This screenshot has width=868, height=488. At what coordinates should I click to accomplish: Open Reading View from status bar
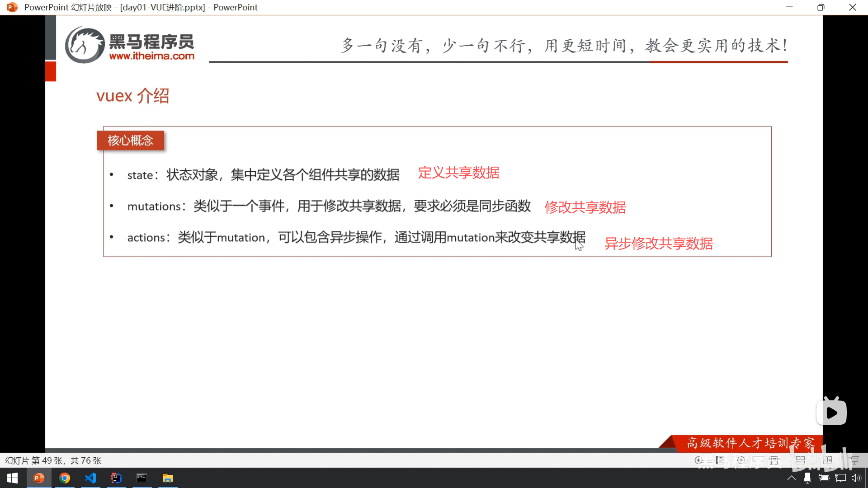[x=828, y=460]
